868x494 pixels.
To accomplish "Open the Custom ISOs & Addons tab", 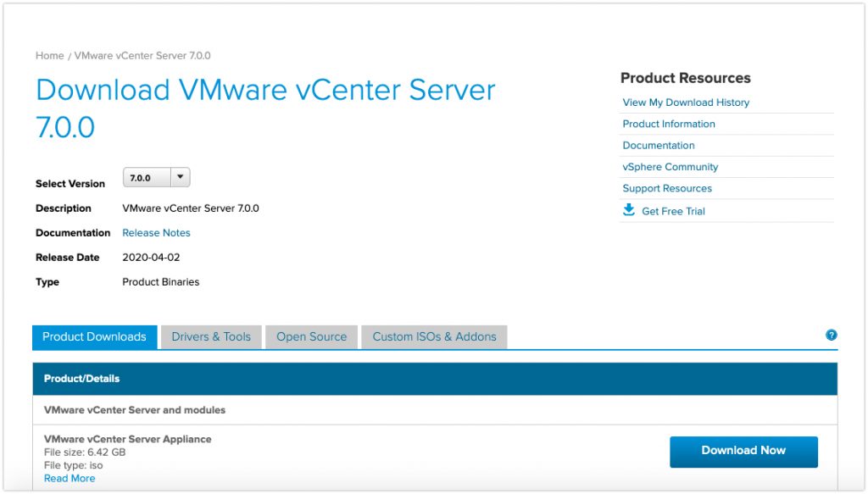I will (x=434, y=337).
